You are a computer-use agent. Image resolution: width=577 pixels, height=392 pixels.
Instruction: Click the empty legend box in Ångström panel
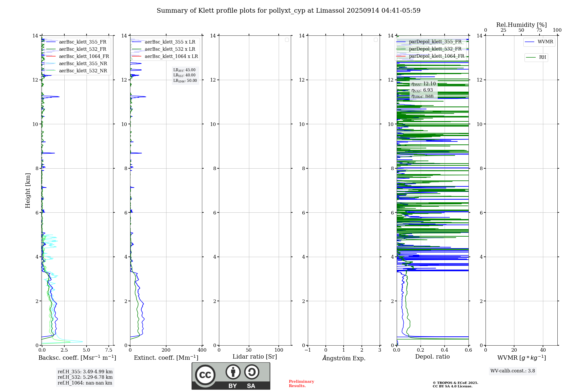pyautogui.click(x=376, y=40)
